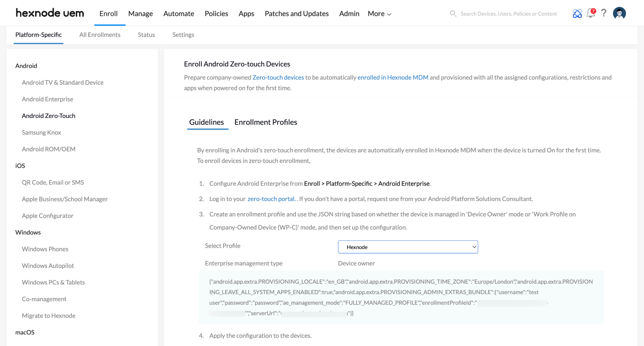The width and height of the screenshot is (644, 346).
Task: Select Android Enterprise in sidebar
Action: pos(47,99)
